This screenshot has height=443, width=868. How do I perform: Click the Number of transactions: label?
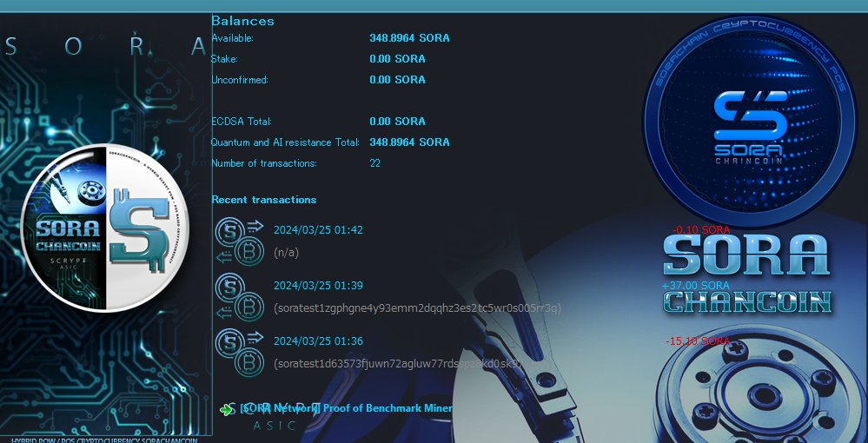264,163
